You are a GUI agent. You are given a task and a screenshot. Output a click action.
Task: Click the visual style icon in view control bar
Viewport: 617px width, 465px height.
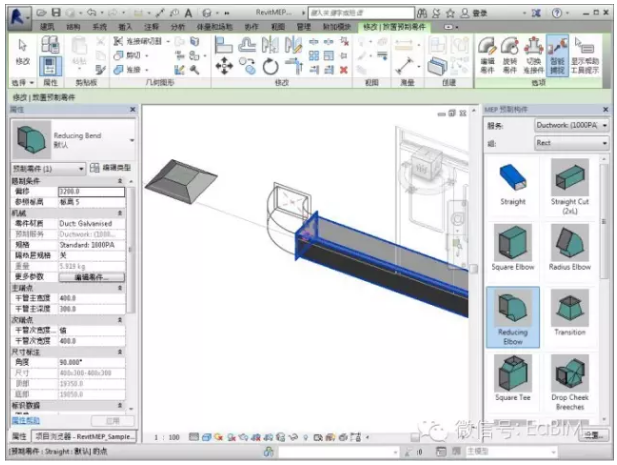click(x=207, y=437)
